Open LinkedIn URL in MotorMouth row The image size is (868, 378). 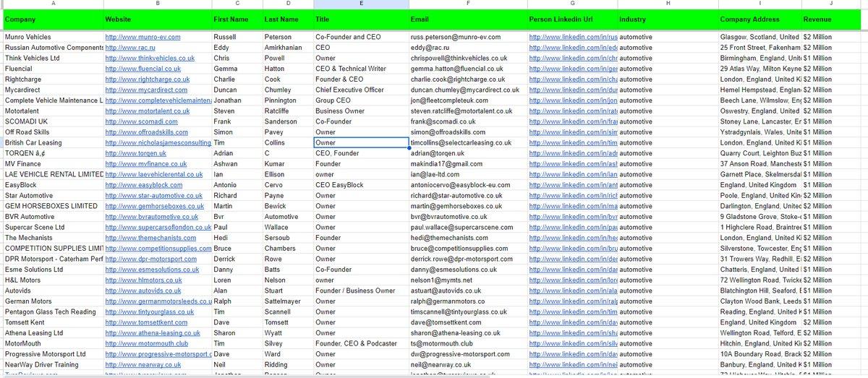point(573,344)
